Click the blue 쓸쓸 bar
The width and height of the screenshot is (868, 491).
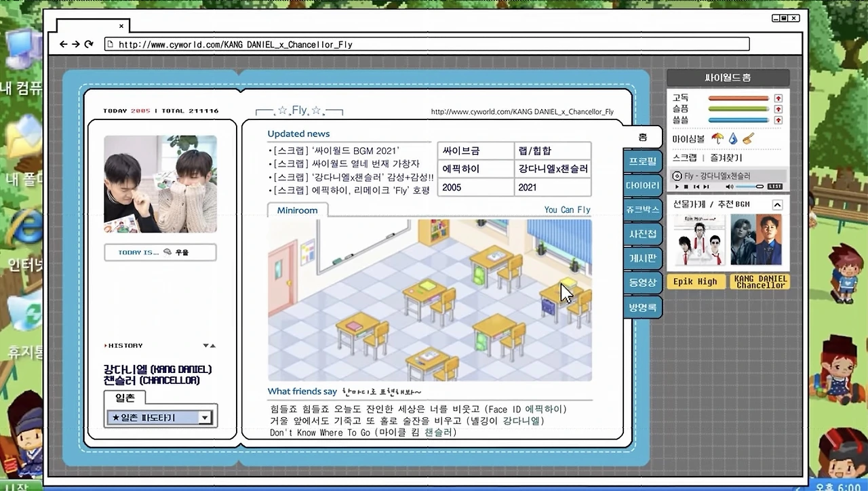(x=739, y=120)
